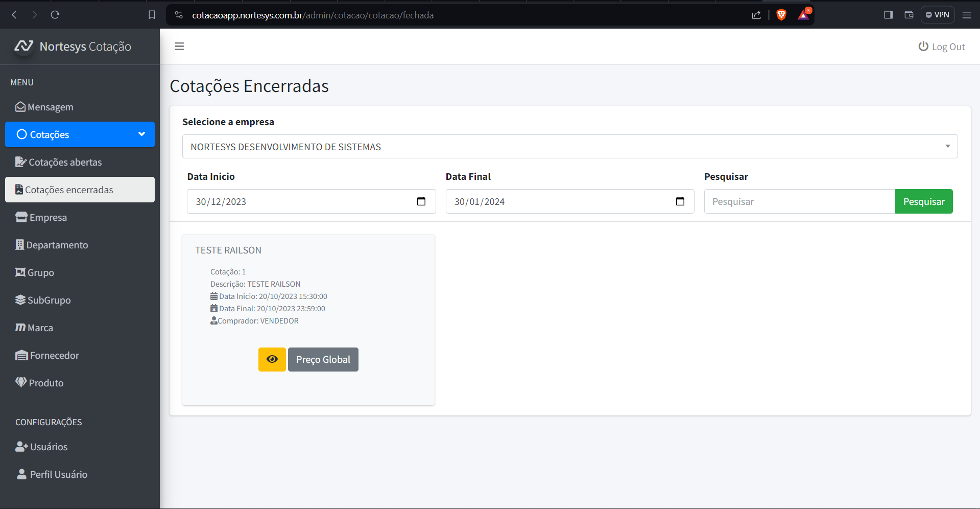Open the Brave wallet icon

(909, 15)
